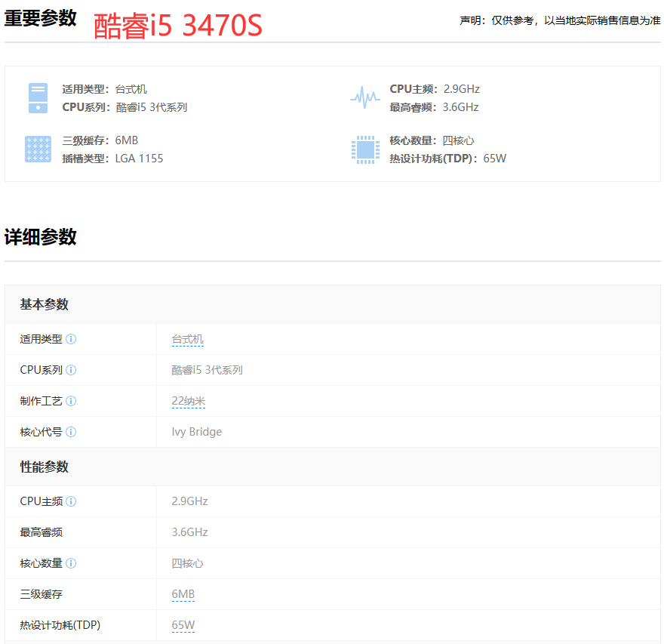664x644 pixels.
Task: Select 热设计功耗(TDP) label in the table
Action: (60, 625)
